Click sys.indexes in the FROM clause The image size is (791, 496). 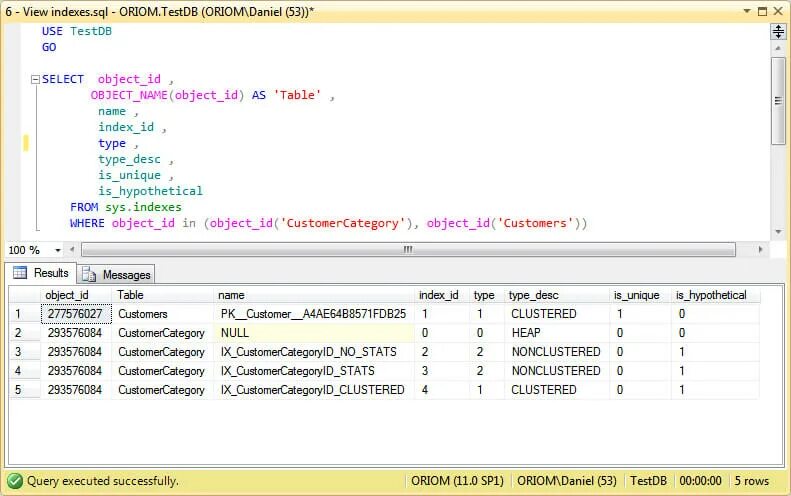pyautogui.click(x=143, y=207)
